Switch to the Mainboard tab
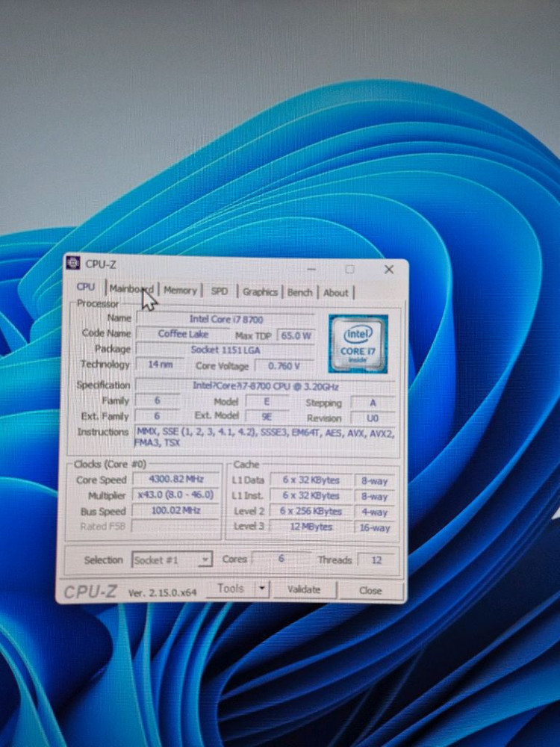The height and width of the screenshot is (747, 560). 131,289
